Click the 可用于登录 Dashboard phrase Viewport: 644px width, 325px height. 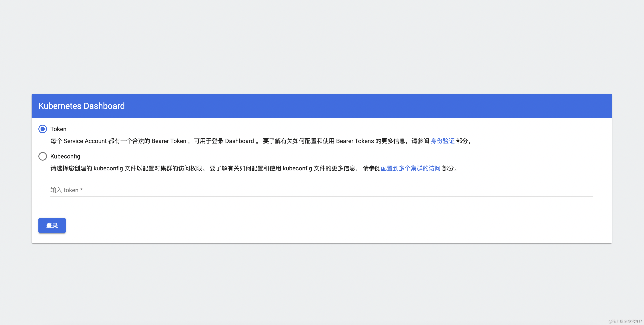(224, 141)
